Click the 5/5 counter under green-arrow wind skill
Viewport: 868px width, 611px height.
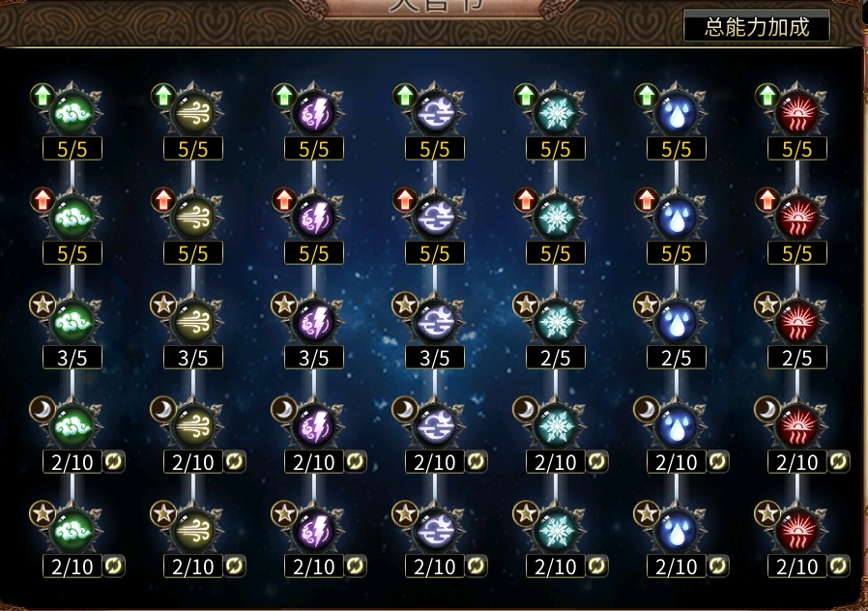tap(193, 149)
